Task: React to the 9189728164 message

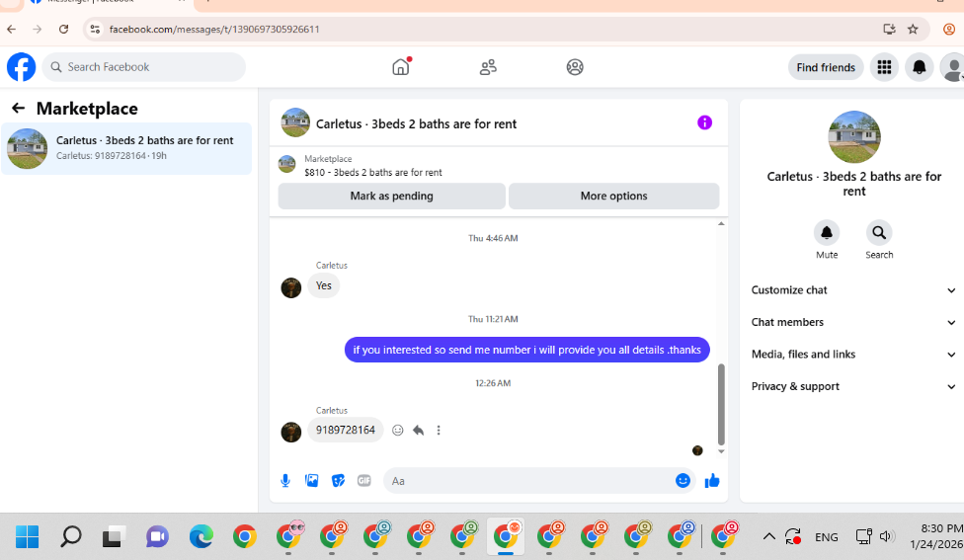Action: [x=398, y=431]
